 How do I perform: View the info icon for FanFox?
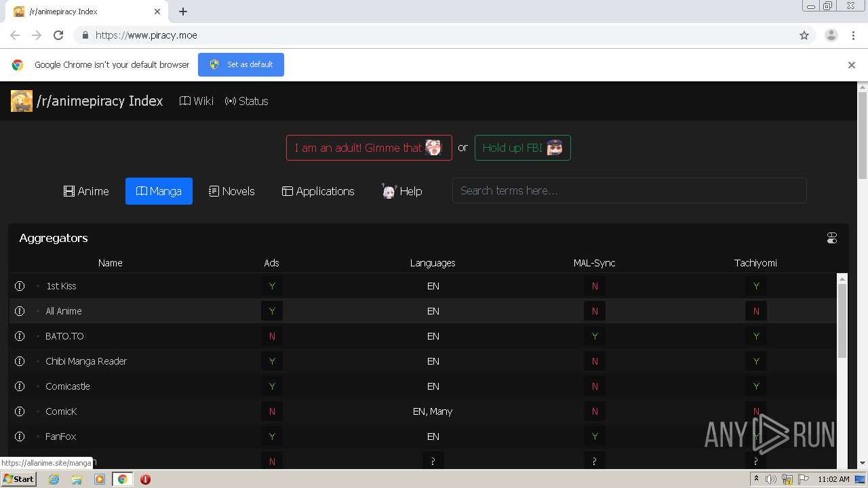20,436
